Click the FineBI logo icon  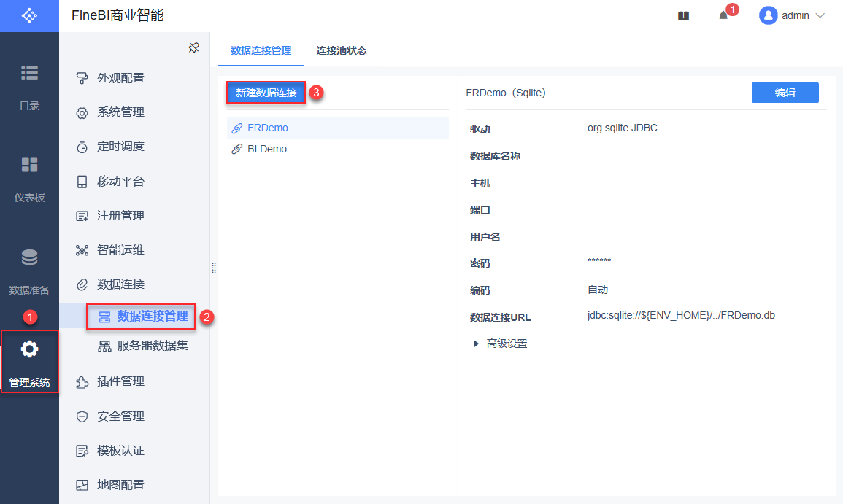pyautogui.click(x=29, y=15)
